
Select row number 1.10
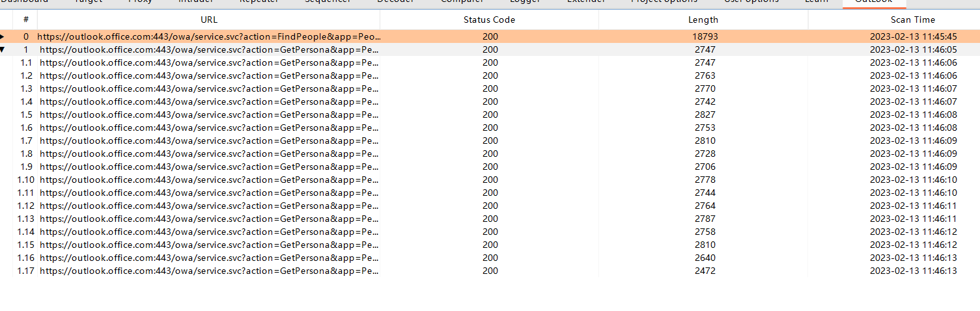pyautogui.click(x=26, y=180)
